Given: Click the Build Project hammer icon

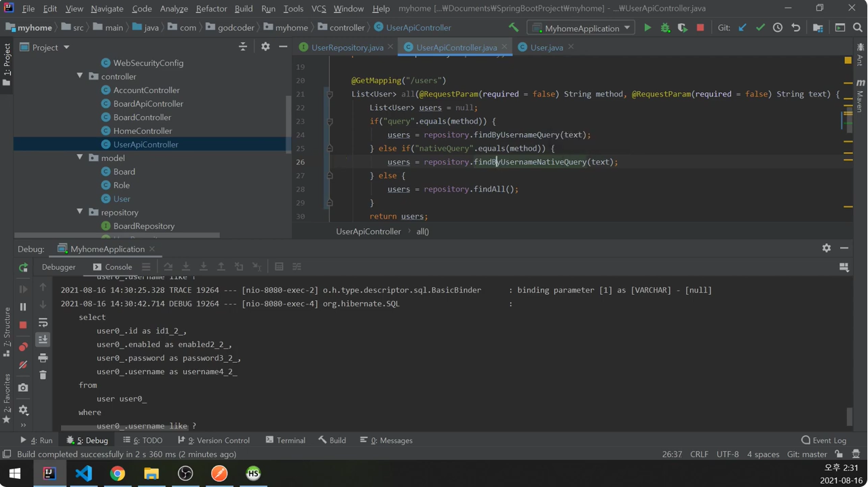Looking at the screenshot, I should tap(513, 28).
